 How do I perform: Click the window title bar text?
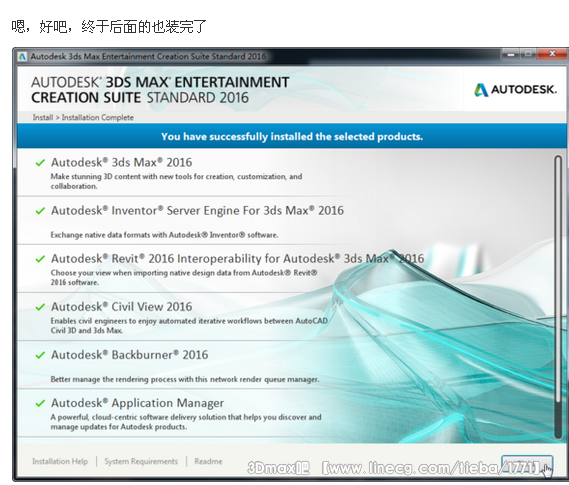(x=148, y=57)
